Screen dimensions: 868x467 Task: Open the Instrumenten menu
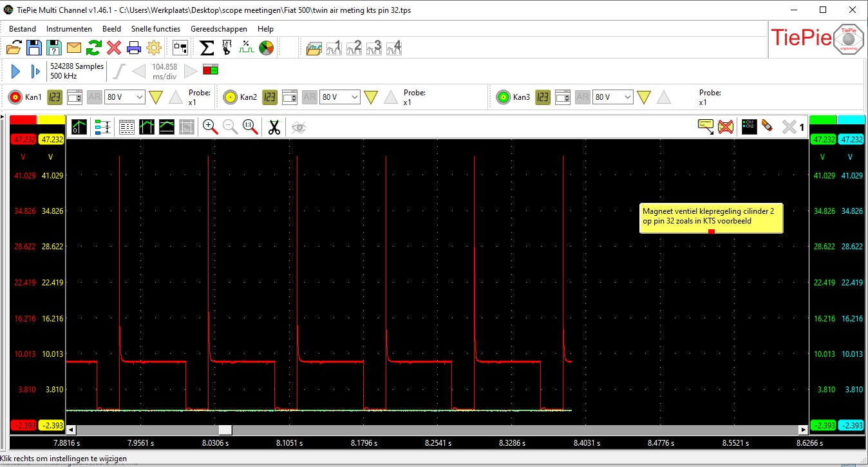[69, 29]
